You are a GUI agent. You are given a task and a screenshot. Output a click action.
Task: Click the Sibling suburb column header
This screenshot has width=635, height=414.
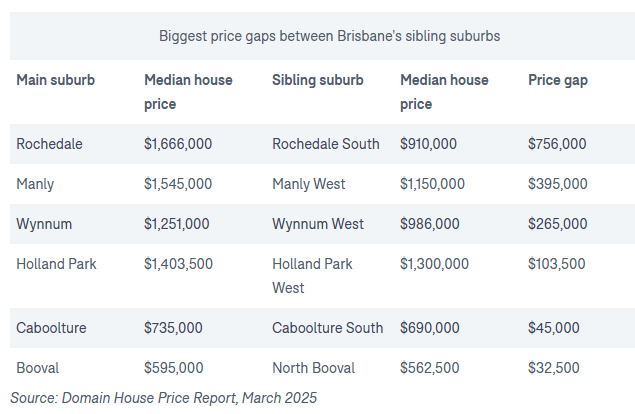[x=317, y=80]
